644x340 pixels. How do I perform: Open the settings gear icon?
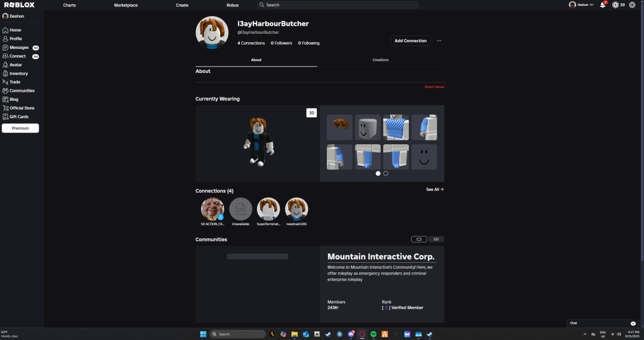pyautogui.click(x=632, y=5)
